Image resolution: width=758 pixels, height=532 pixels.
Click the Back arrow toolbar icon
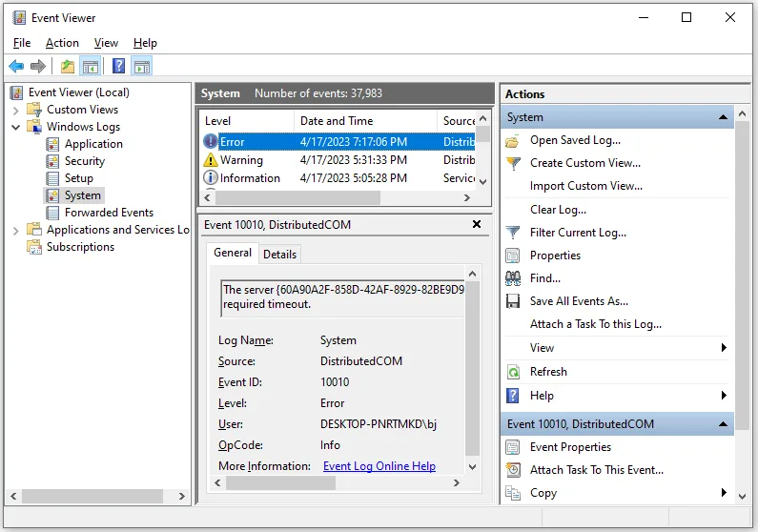[16, 66]
